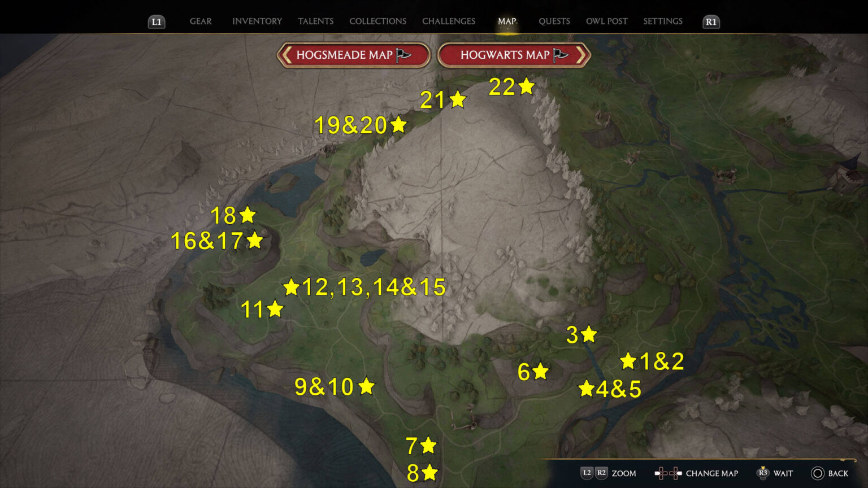Open the Settings tab
The width and height of the screenshot is (868, 488).
663,21
